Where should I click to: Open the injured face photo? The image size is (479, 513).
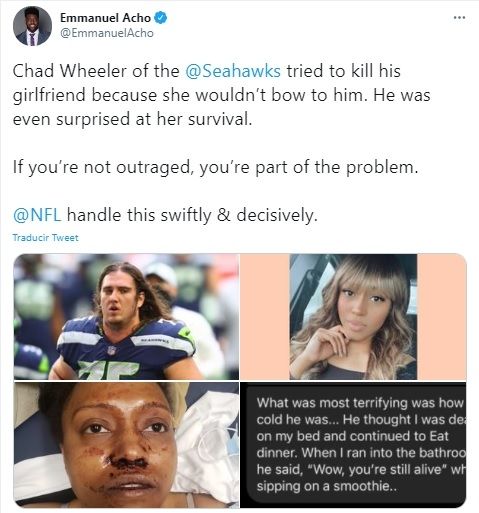click(x=126, y=445)
